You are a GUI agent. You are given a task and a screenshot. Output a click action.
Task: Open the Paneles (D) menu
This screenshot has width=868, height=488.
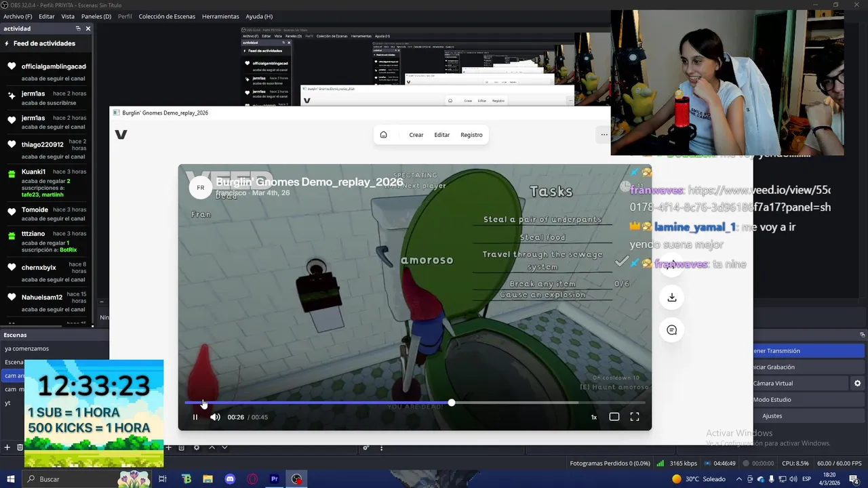[96, 16]
